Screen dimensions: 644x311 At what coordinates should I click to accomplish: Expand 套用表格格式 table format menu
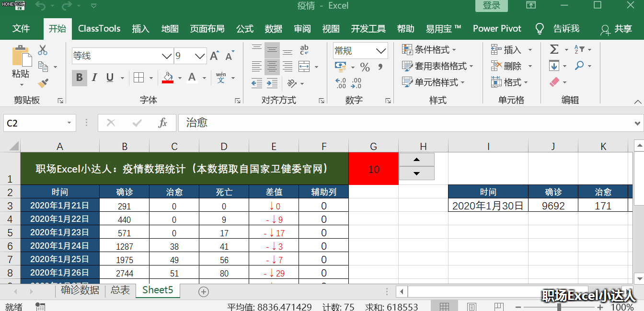pyautogui.click(x=437, y=66)
